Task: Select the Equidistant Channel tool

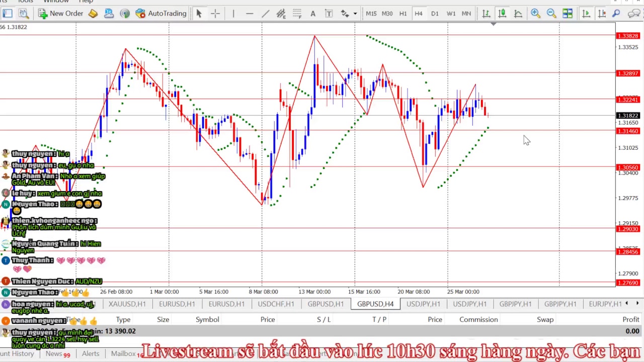Action: pos(281,14)
